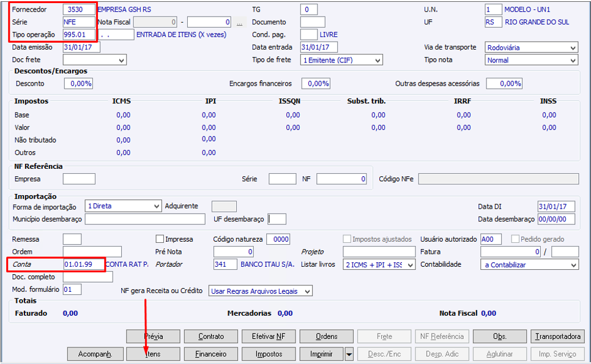The image size is (591, 364).
Task: Click the Série field containing NFE
Action: pyautogui.click(x=79, y=22)
